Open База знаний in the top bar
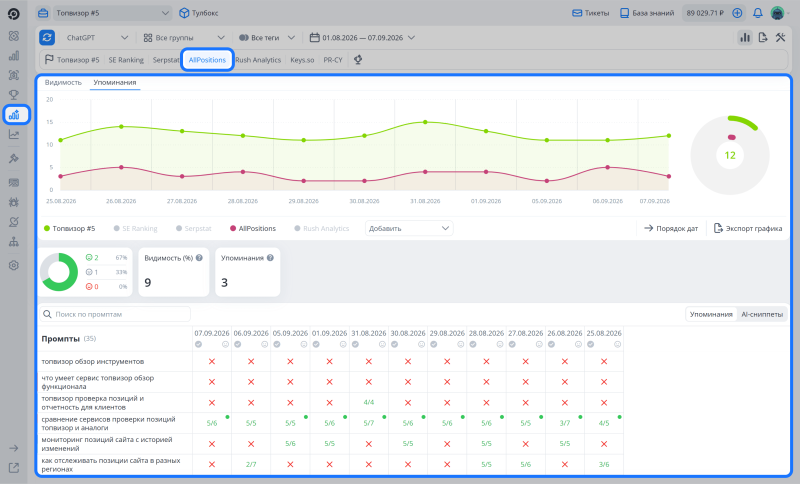 tap(647, 13)
